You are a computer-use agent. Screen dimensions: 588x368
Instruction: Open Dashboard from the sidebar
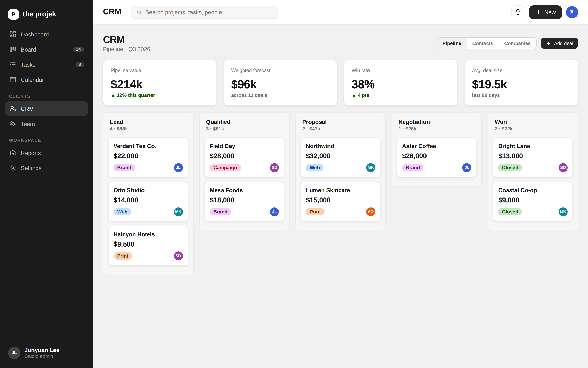point(46,34)
